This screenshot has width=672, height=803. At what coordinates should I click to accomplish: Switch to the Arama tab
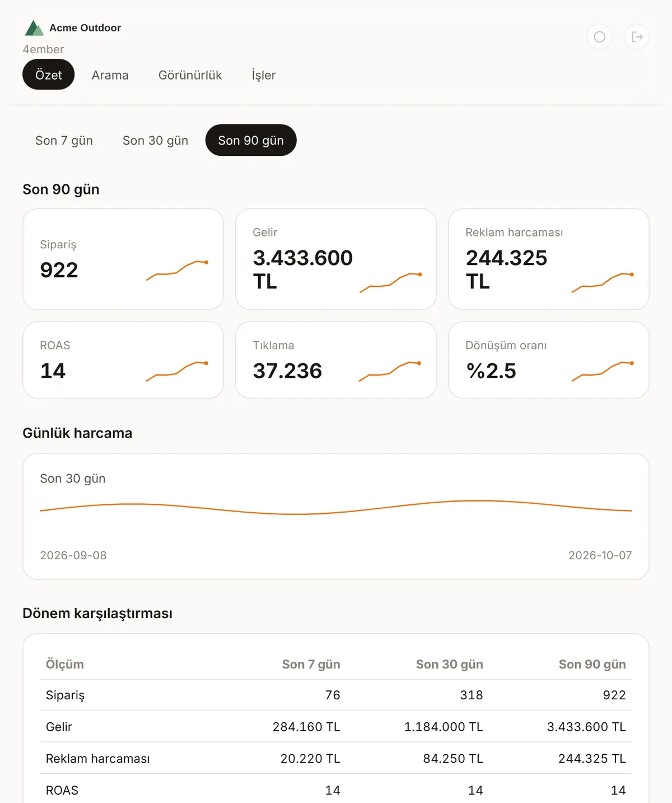[110, 75]
